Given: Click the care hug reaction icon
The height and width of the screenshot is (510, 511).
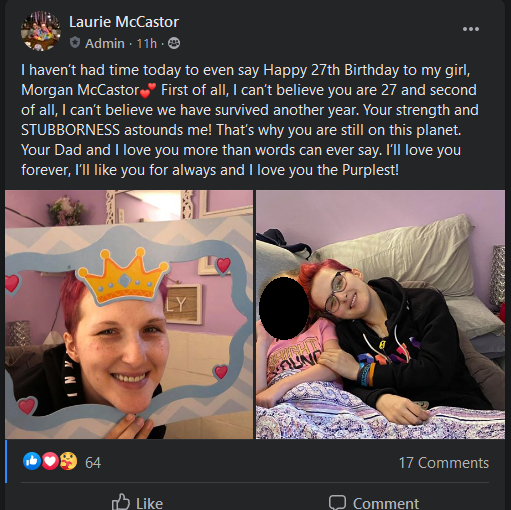Looking at the screenshot, I should (68, 462).
